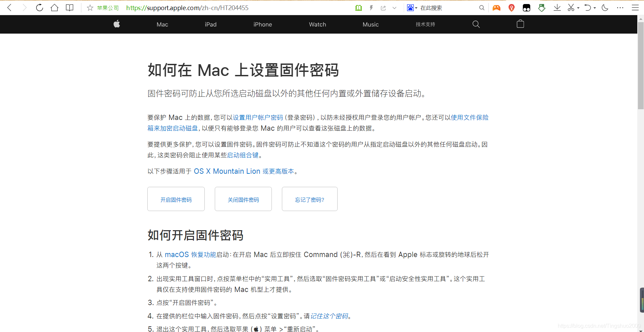Open the shopping bag icon
This screenshot has width=644, height=332.
521,24
